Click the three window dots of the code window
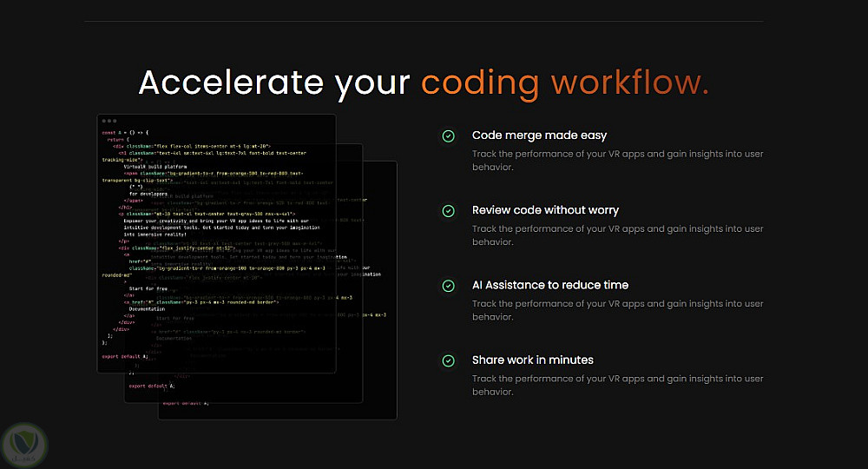 (x=109, y=121)
